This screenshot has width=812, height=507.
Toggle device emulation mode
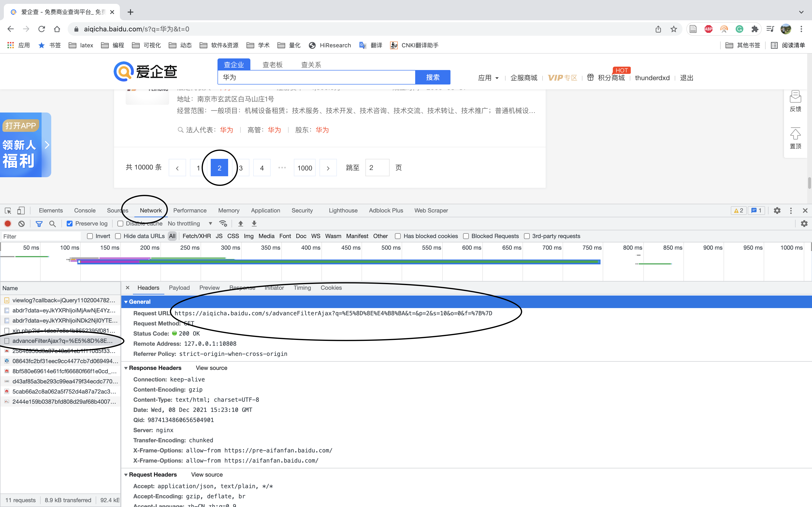(x=21, y=211)
